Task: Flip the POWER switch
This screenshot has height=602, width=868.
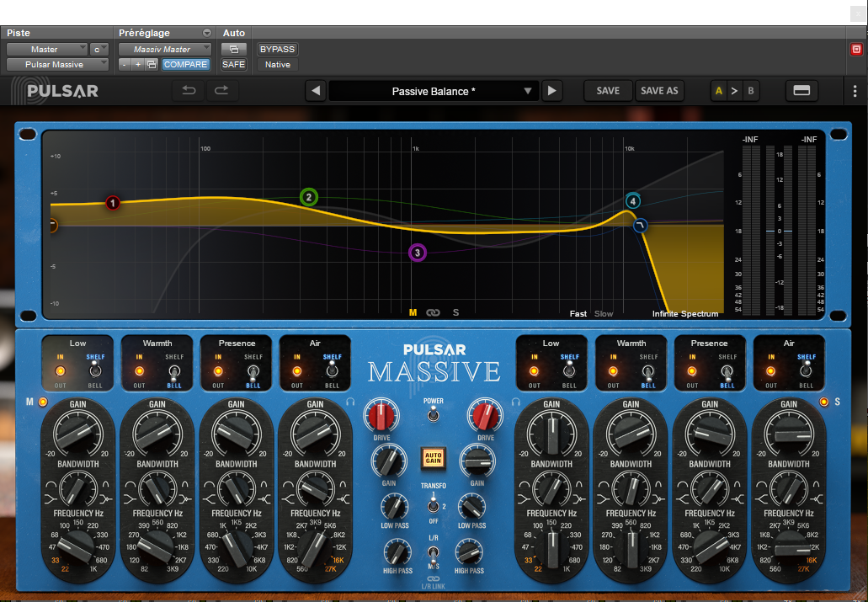Action: pos(434,413)
